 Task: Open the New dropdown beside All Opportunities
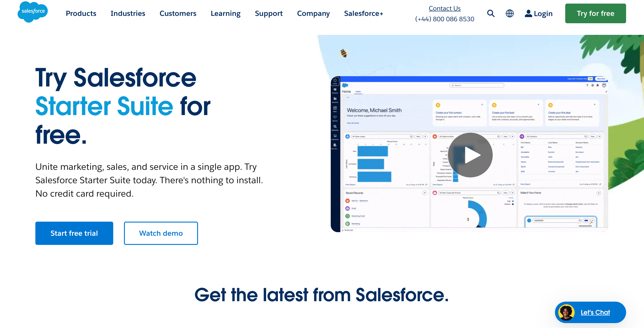pyautogui.click(x=513, y=137)
